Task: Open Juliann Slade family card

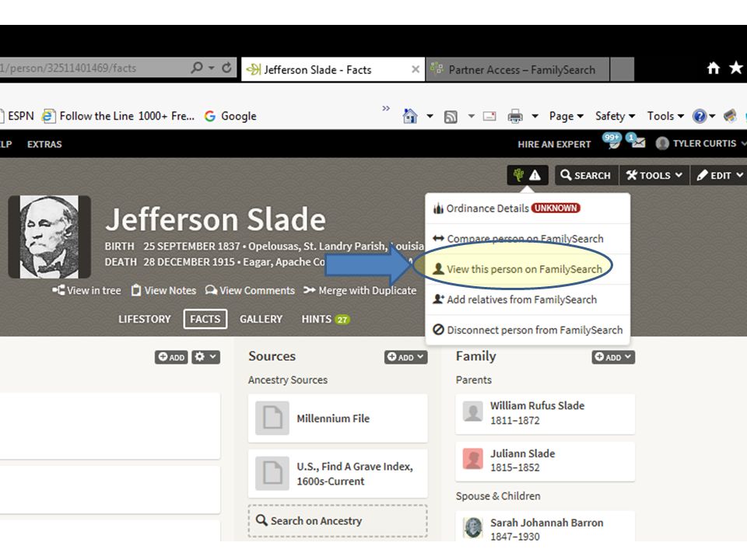Action: click(x=545, y=460)
